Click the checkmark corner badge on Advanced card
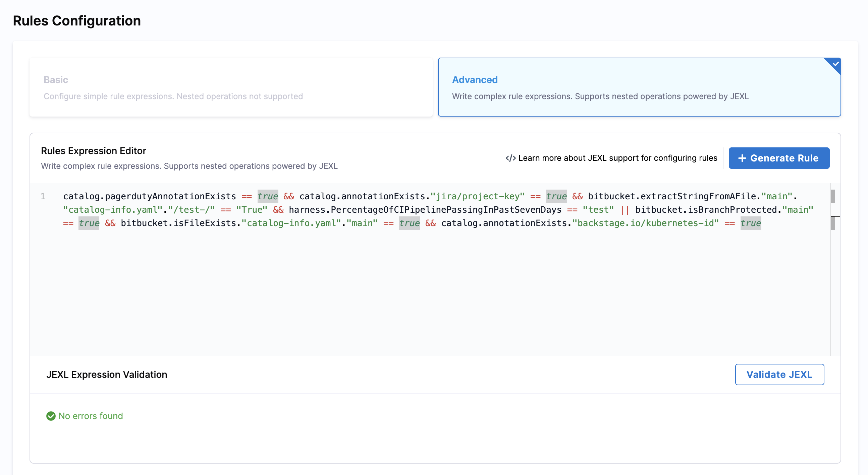The image size is (868, 475). 835,64
